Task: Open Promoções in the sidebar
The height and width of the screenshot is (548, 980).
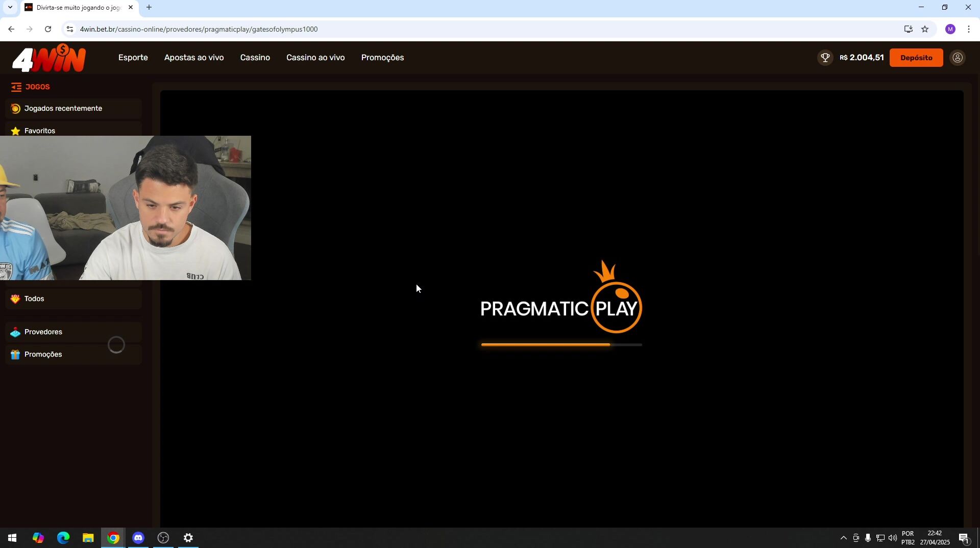Action: tap(73, 355)
